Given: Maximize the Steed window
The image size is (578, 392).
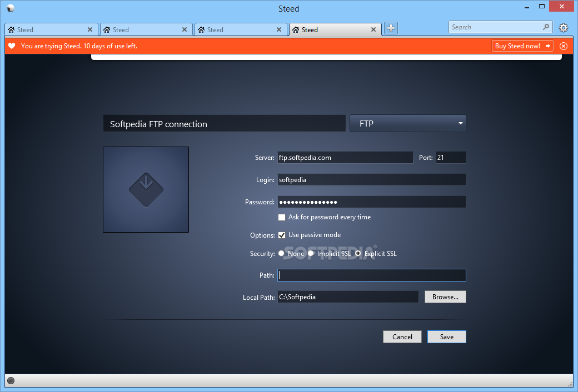Looking at the screenshot, I should point(541,6).
